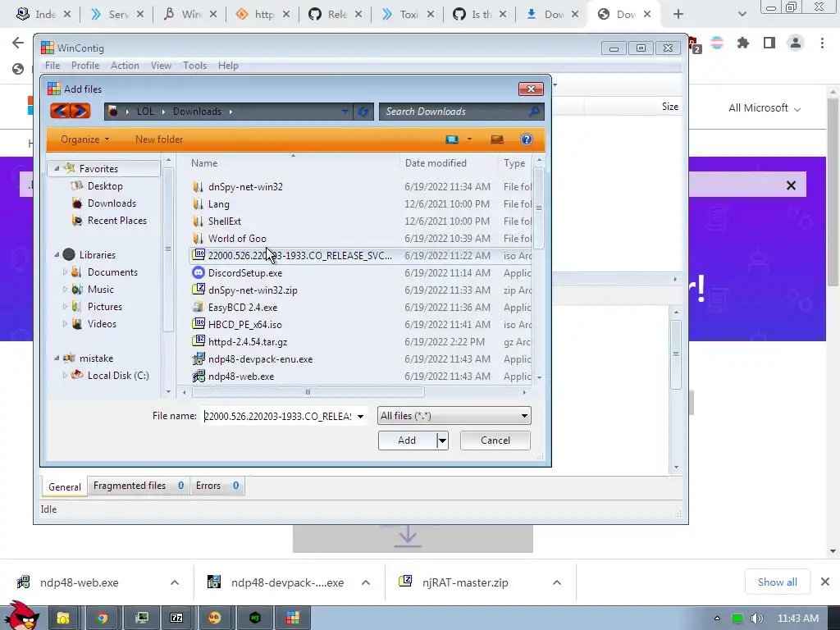
Task: Open the WinContig File menu
Action: pos(52,66)
